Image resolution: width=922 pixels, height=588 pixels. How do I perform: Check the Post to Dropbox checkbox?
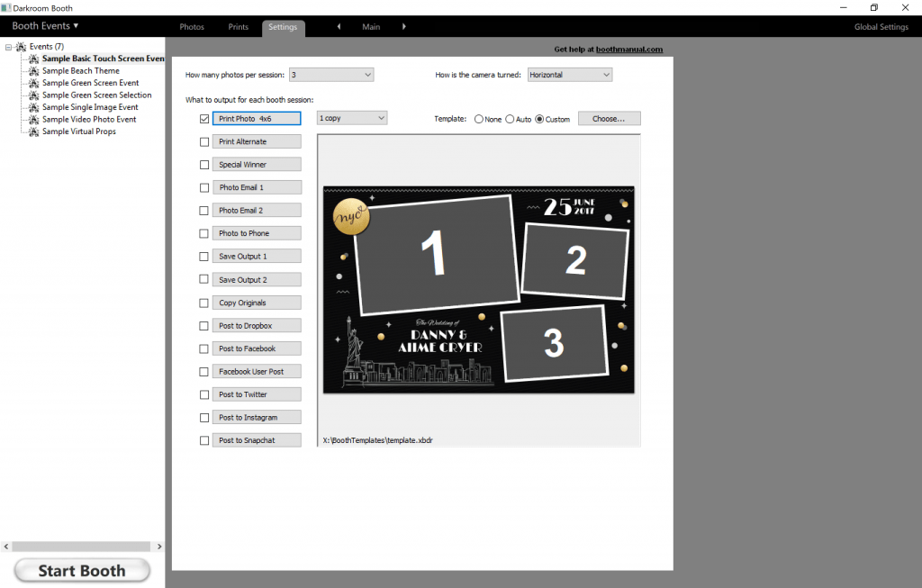coord(204,326)
